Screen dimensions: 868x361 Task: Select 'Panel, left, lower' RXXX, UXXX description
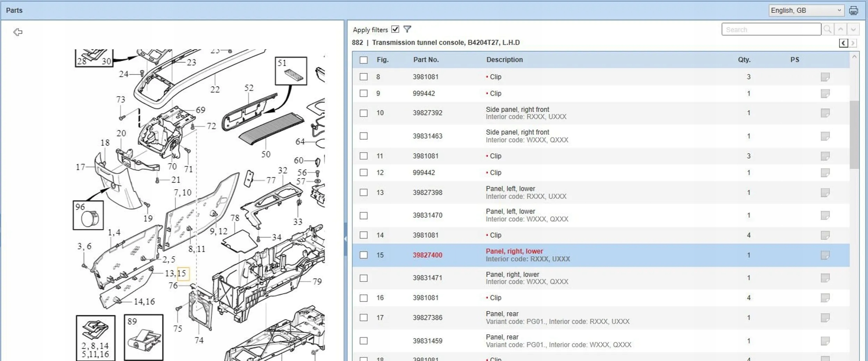[x=526, y=192]
